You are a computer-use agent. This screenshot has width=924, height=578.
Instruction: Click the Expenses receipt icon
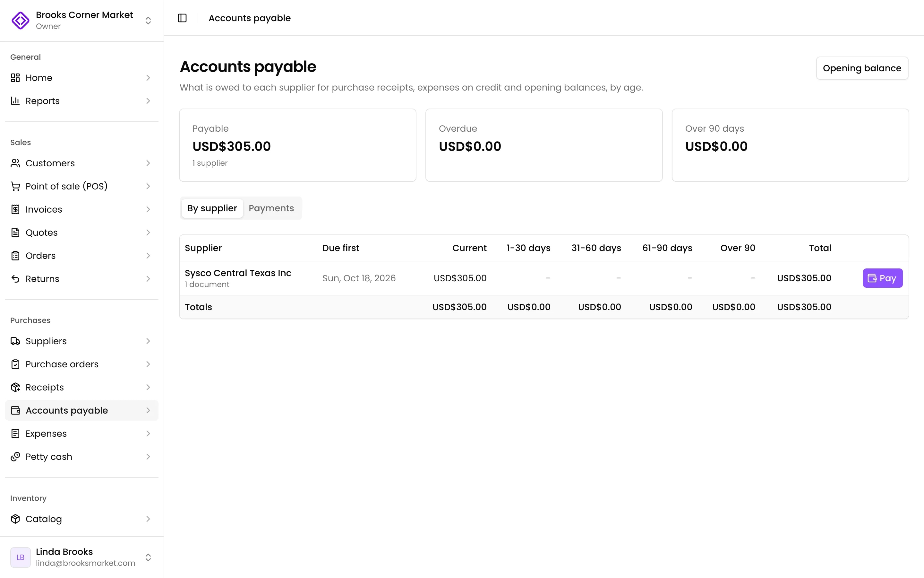15,433
